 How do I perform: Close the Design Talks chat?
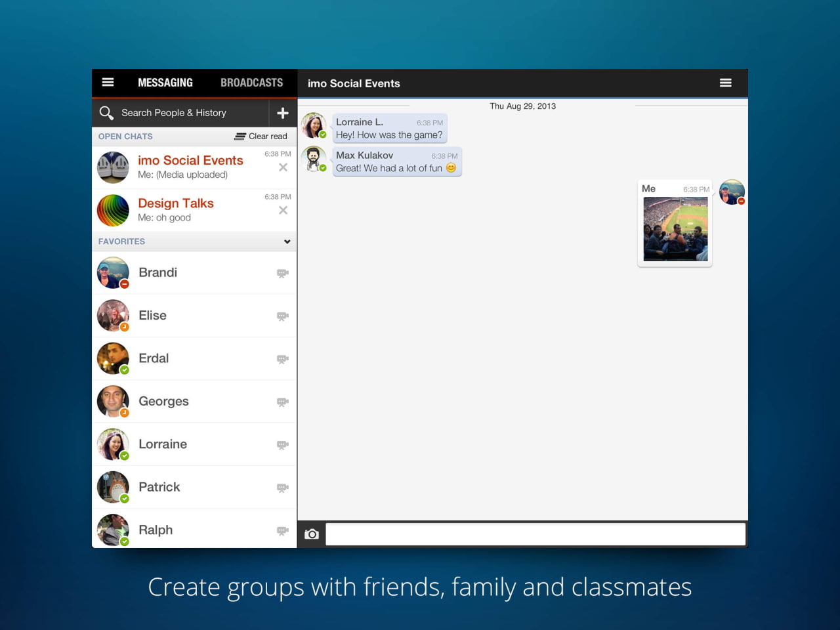283,210
